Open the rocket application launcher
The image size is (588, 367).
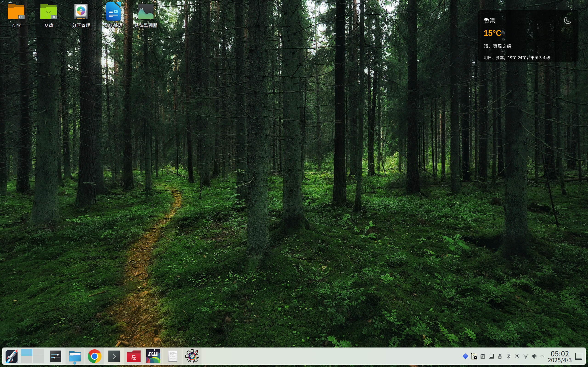point(11,356)
